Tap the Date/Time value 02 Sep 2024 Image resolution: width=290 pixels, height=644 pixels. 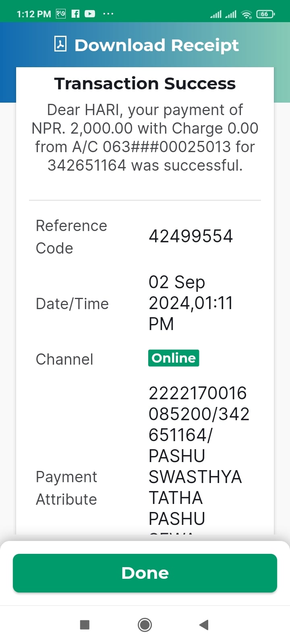(191, 293)
